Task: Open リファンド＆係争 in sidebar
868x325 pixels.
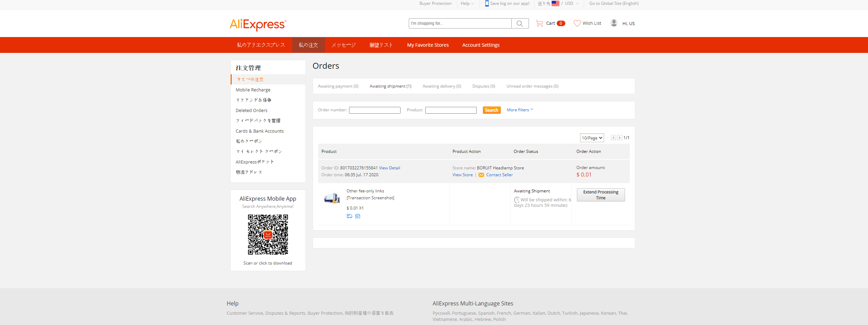Action: 253,100
